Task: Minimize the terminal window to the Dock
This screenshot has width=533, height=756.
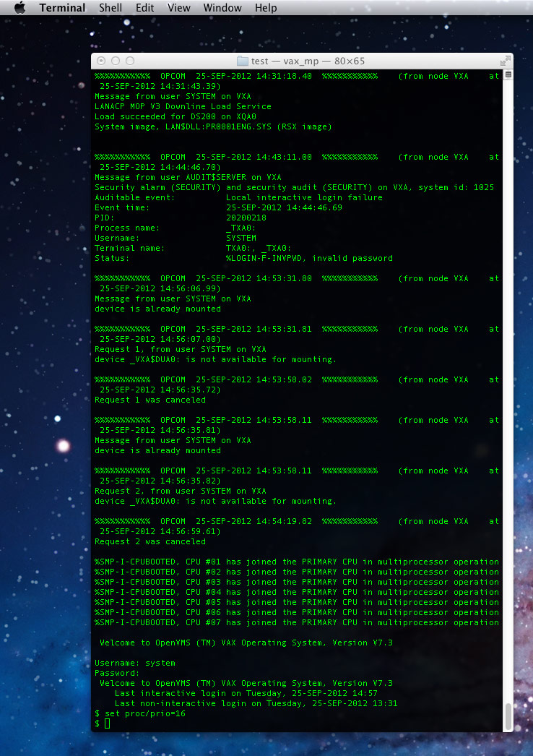Action: (116, 61)
